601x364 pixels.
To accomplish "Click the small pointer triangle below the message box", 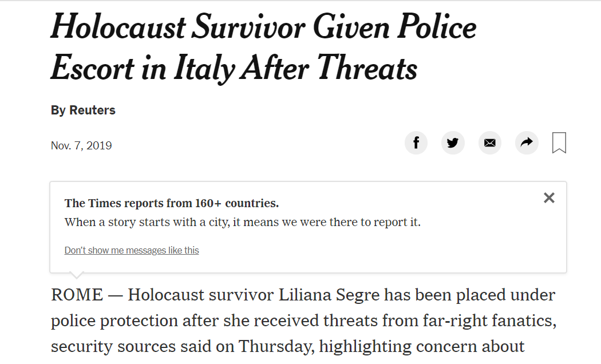I will (77, 275).
